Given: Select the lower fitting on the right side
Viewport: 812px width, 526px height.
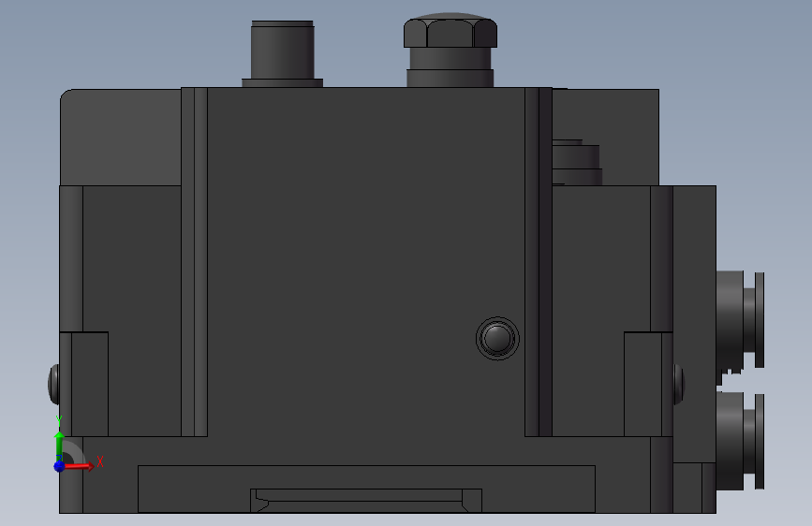Looking at the screenshot, I should [741, 440].
